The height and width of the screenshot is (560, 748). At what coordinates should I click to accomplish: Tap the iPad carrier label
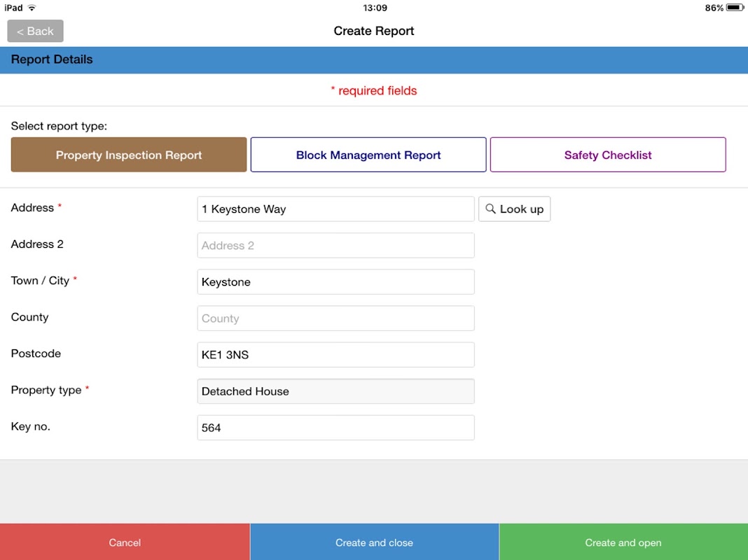tap(13, 8)
